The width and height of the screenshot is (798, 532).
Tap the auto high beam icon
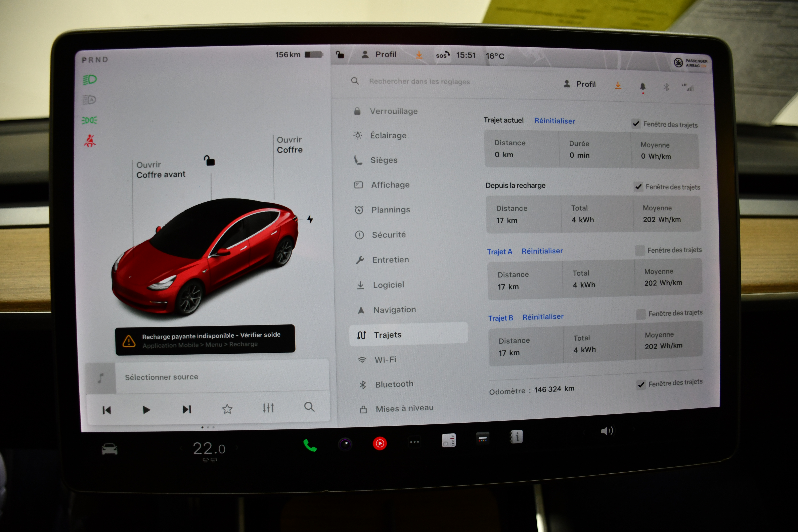point(90,100)
